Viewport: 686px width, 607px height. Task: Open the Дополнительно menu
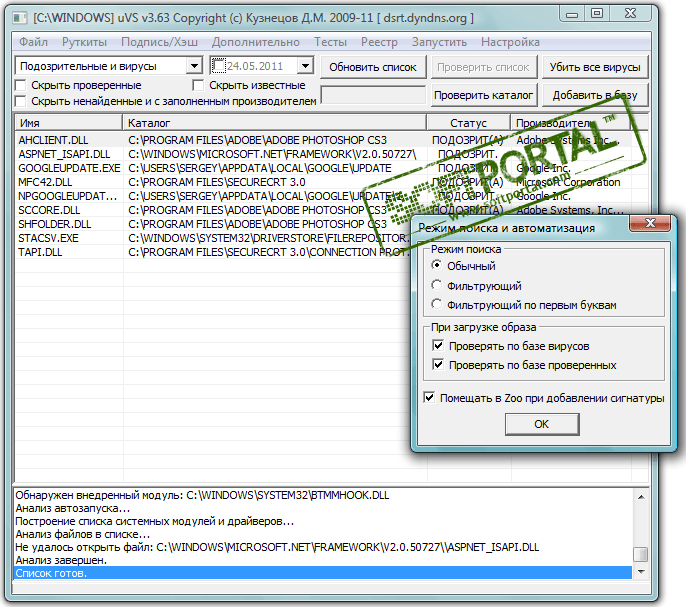tap(256, 42)
